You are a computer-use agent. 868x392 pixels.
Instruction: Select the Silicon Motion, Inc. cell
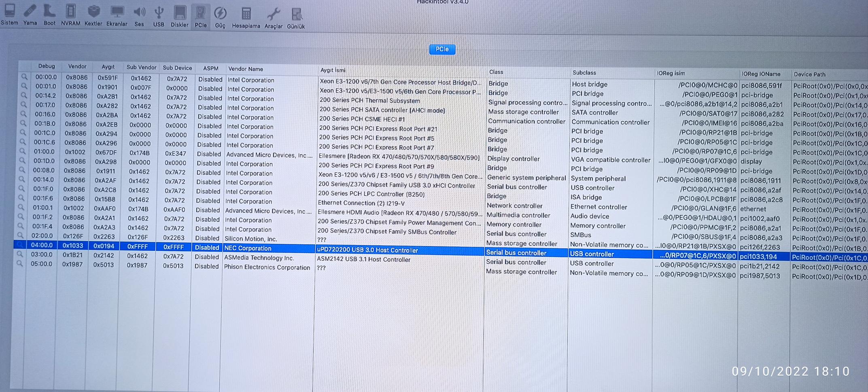tap(251, 239)
